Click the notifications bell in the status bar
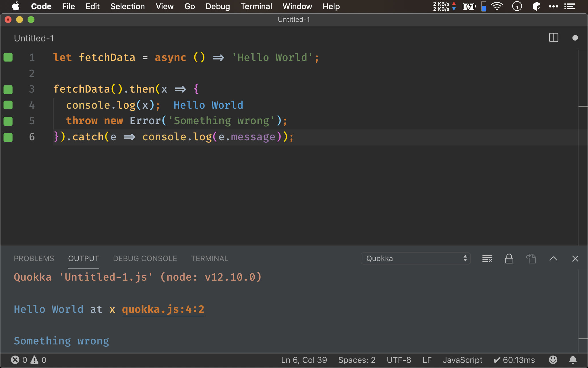This screenshot has height=368, width=588. pyautogui.click(x=572, y=360)
